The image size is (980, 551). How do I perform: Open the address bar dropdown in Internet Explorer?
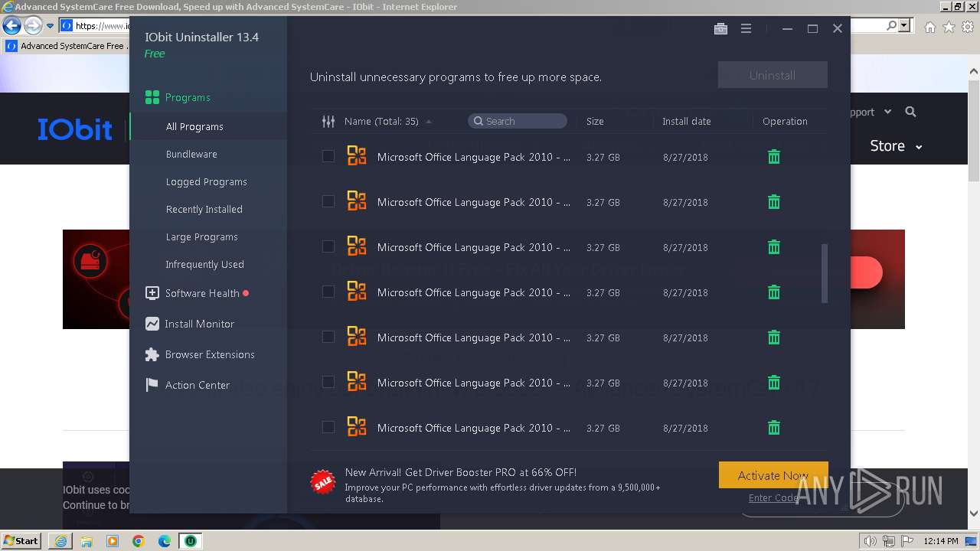(905, 25)
